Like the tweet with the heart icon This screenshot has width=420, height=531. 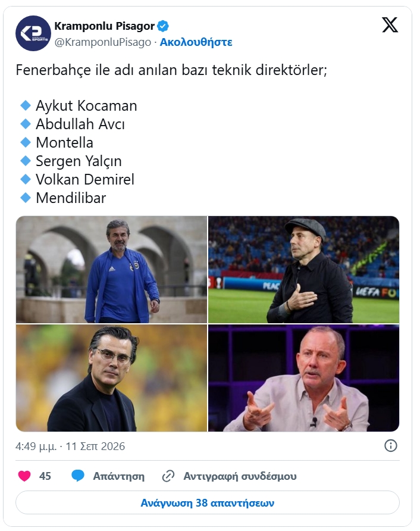(x=24, y=476)
